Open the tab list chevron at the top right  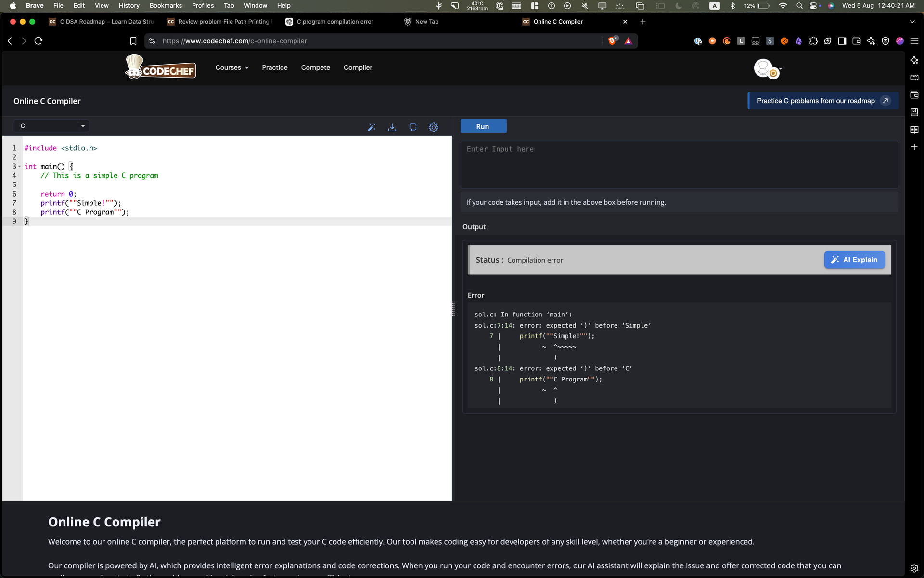(912, 22)
